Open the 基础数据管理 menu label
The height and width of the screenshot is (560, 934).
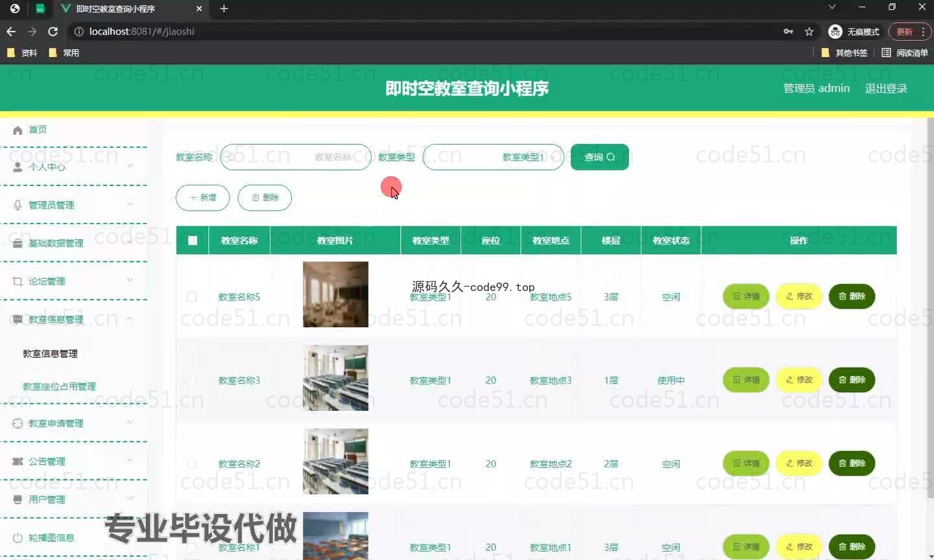pos(56,244)
